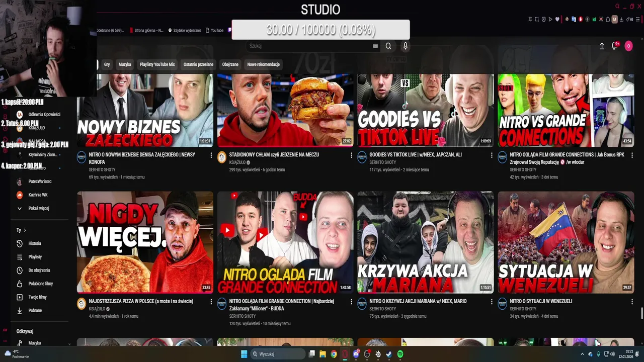
Task: Select the Obejrzane filter chip
Action: pos(230,64)
